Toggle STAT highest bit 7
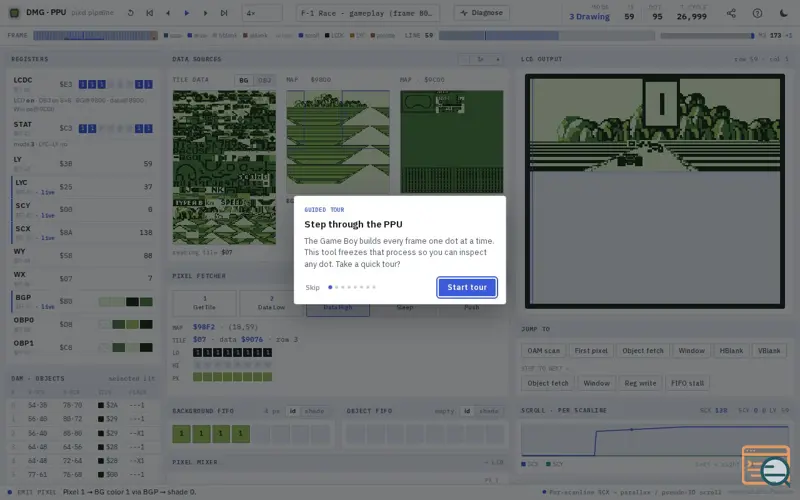 tap(83, 129)
